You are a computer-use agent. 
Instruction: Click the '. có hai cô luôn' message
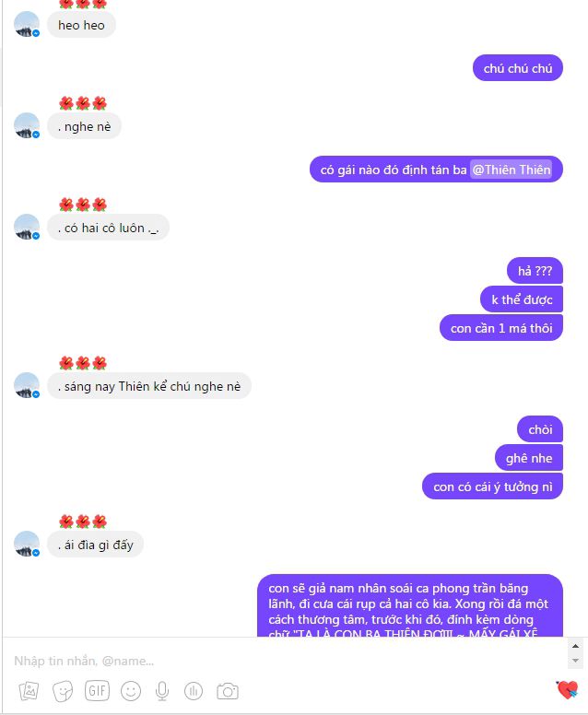tap(108, 227)
